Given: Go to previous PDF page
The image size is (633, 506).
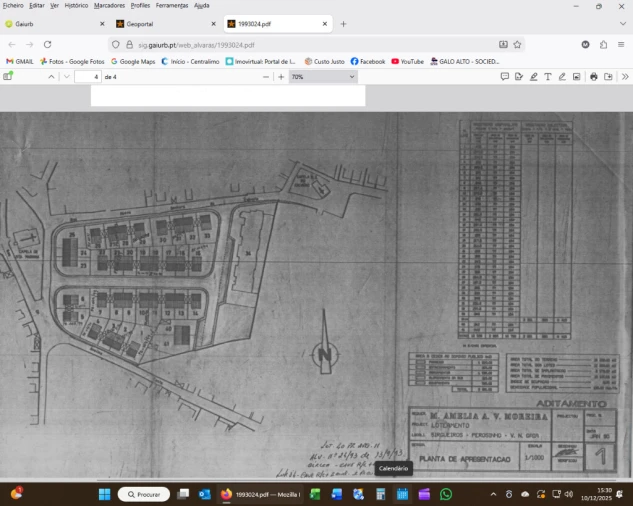Looking at the screenshot, I should click(x=52, y=77).
